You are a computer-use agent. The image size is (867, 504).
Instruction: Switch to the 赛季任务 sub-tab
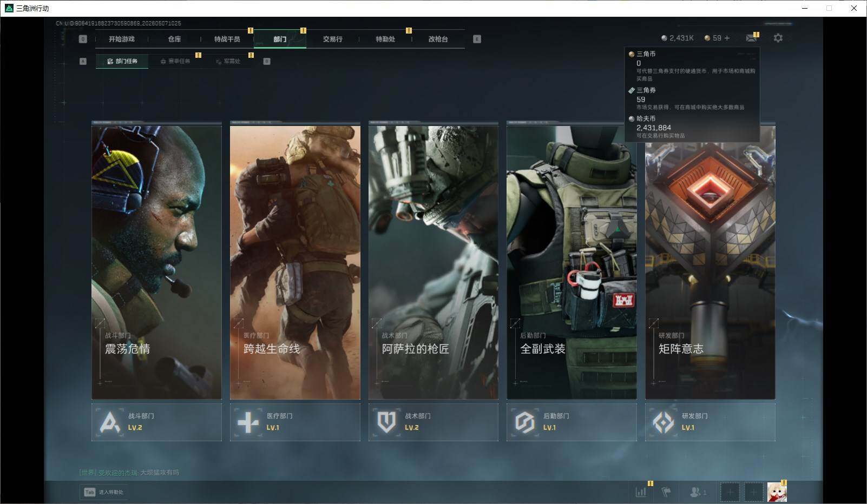(x=175, y=61)
